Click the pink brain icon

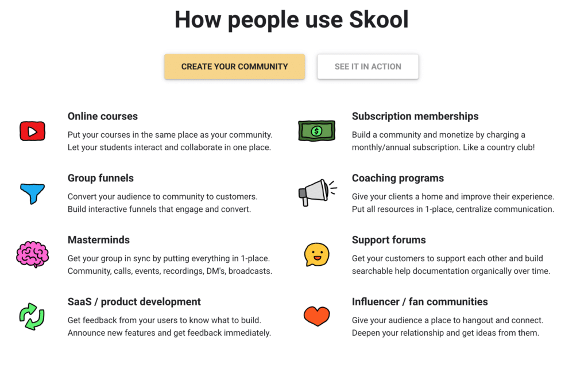click(x=32, y=254)
